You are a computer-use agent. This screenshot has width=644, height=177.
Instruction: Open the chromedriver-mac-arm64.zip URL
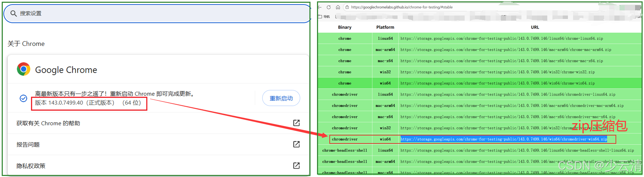[x=512, y=106]
